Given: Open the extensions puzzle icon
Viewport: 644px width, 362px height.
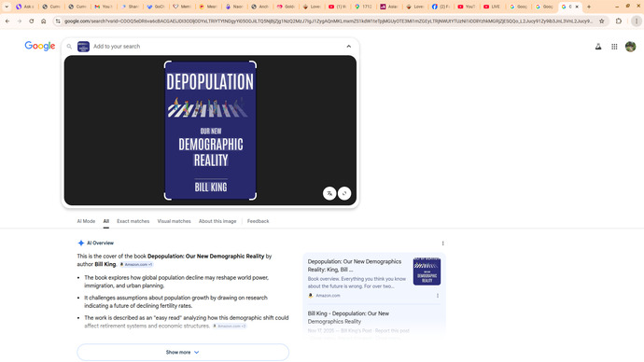Looking at the screenshot, I should [619, 21].
